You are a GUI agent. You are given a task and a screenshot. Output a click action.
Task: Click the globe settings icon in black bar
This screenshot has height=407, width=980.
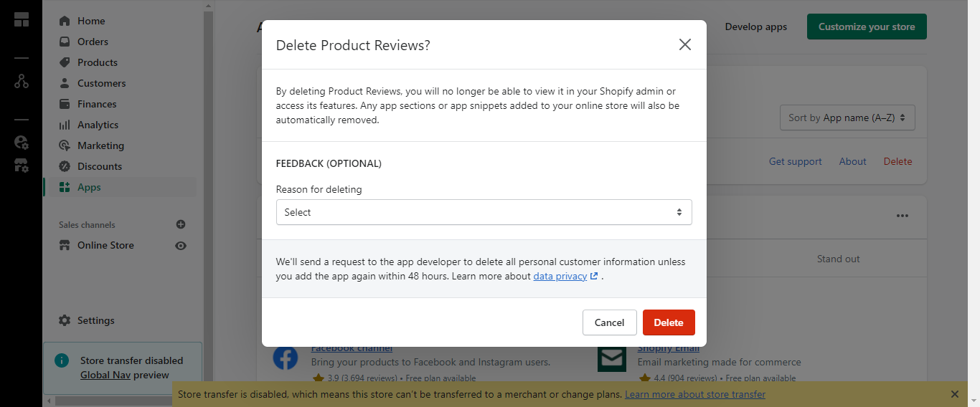22,142
